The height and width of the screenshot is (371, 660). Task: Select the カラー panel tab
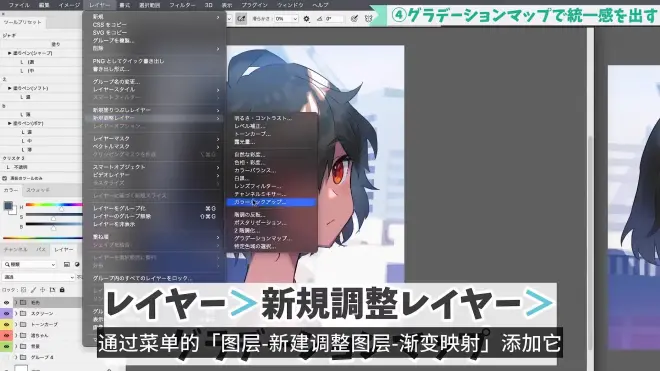click(11, 190)
